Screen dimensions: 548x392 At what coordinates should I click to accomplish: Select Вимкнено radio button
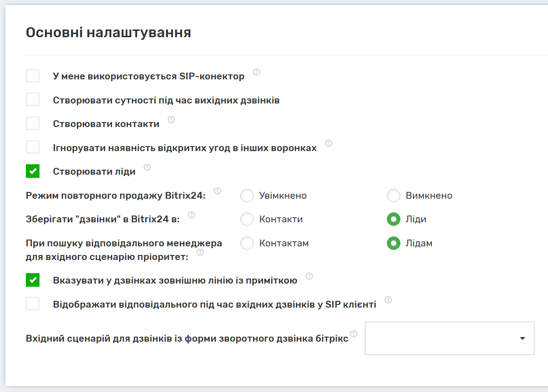393,196
